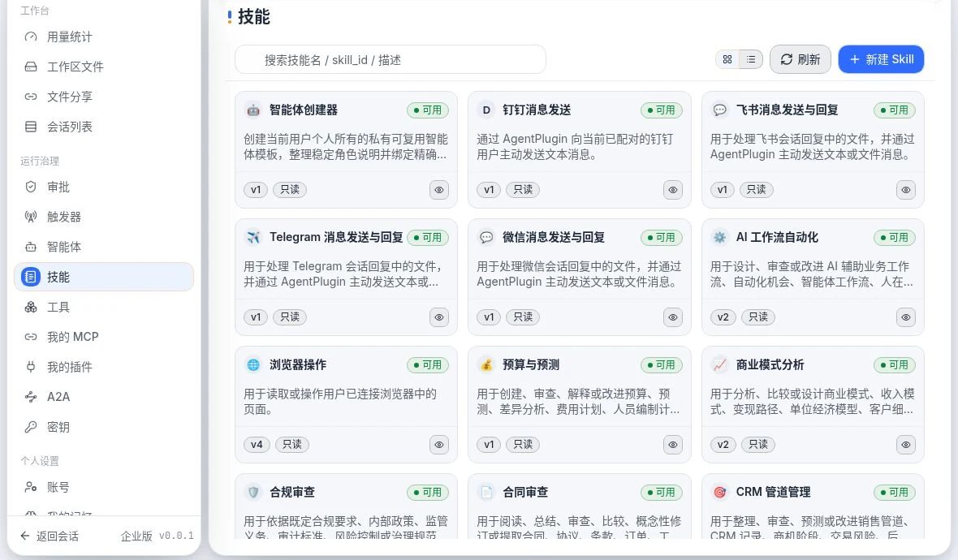Toggle eye icon on 智能体创建器 card
958x560 pixels.
click(x=439, y=190)
